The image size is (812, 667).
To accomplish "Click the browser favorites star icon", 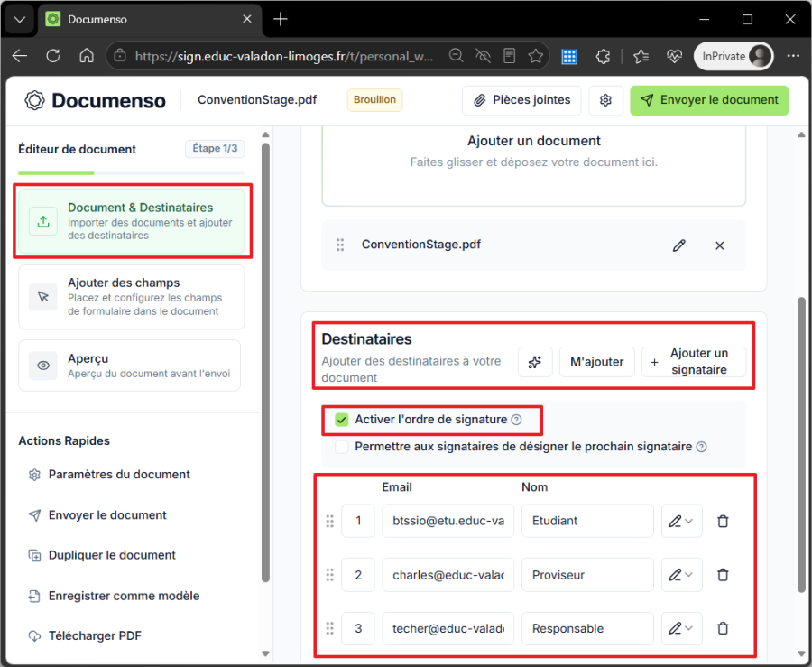I will (x=535, y=56).
